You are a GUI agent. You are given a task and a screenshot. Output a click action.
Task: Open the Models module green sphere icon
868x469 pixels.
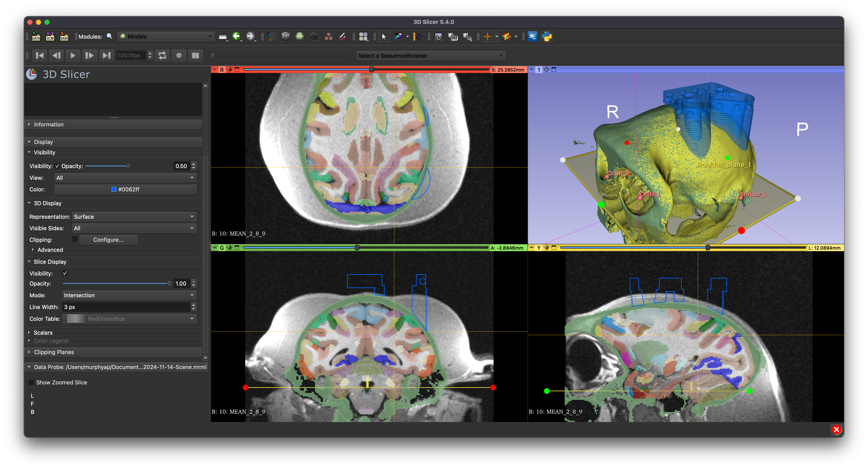point(300,36)
